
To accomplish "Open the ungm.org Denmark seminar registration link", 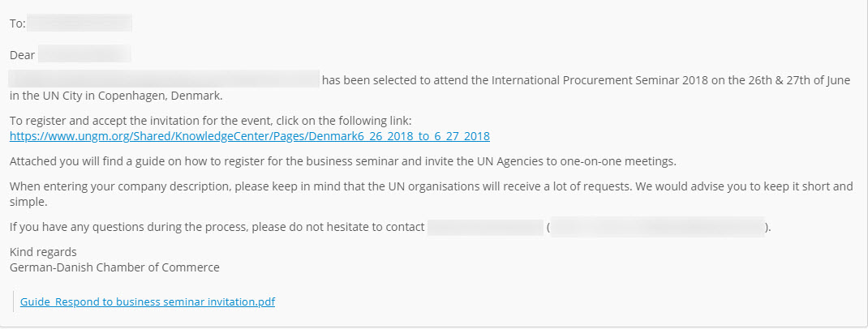I will (x=250, y=136).
